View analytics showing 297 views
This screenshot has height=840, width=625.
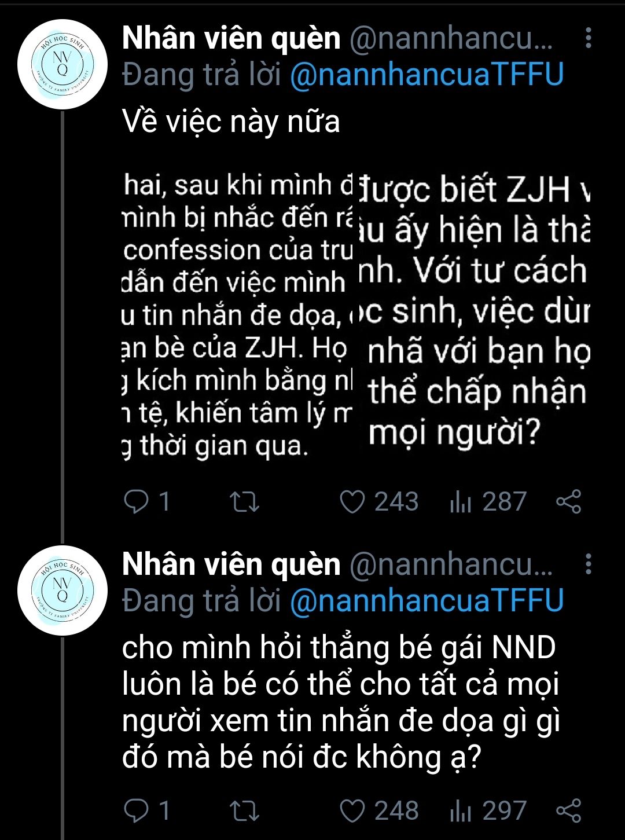pos(488,810)
